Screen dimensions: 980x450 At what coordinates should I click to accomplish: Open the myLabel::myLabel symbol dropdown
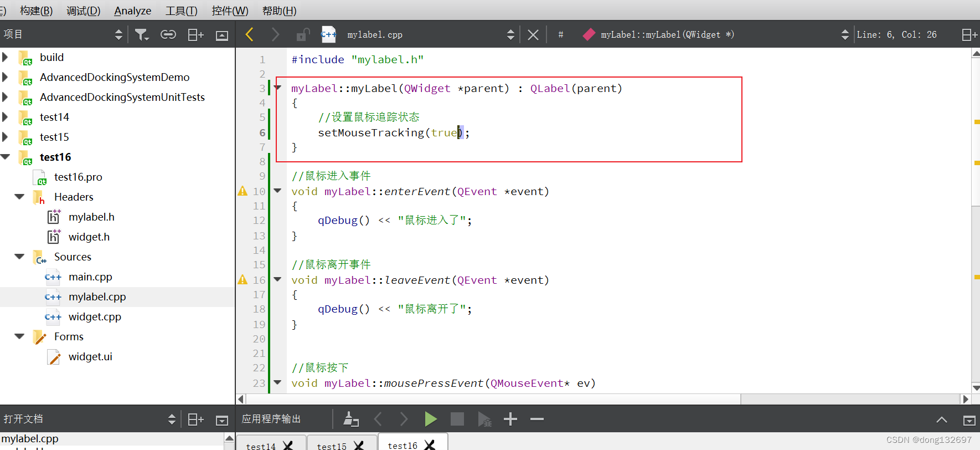(845, 35)
